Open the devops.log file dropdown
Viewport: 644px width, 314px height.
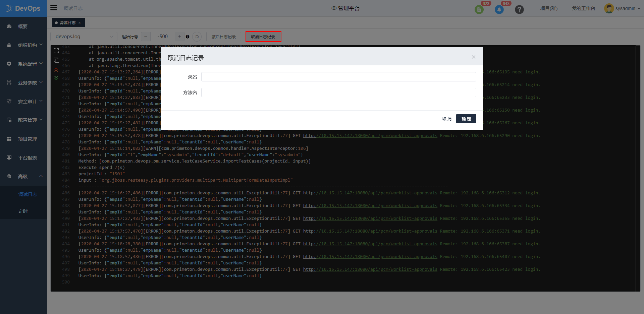click(x=84, y=37)
